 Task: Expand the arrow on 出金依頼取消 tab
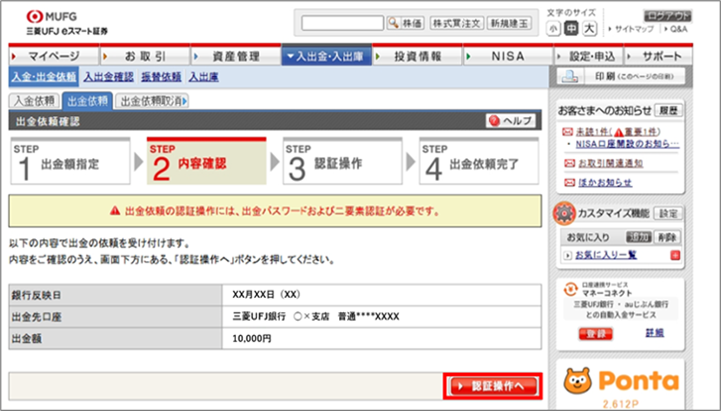[184, 101]
